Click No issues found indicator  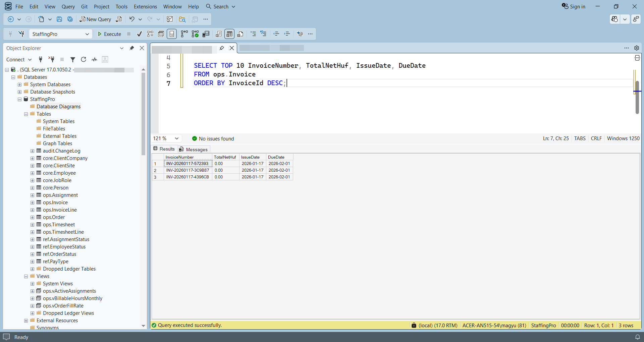pos(213,138)
